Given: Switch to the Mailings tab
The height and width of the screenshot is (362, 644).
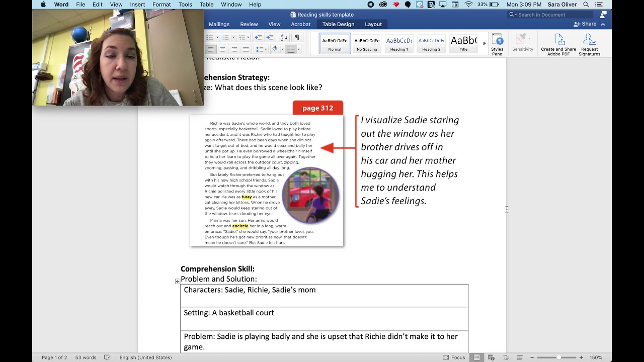Looking at the screenshot, I should point(219,24).
